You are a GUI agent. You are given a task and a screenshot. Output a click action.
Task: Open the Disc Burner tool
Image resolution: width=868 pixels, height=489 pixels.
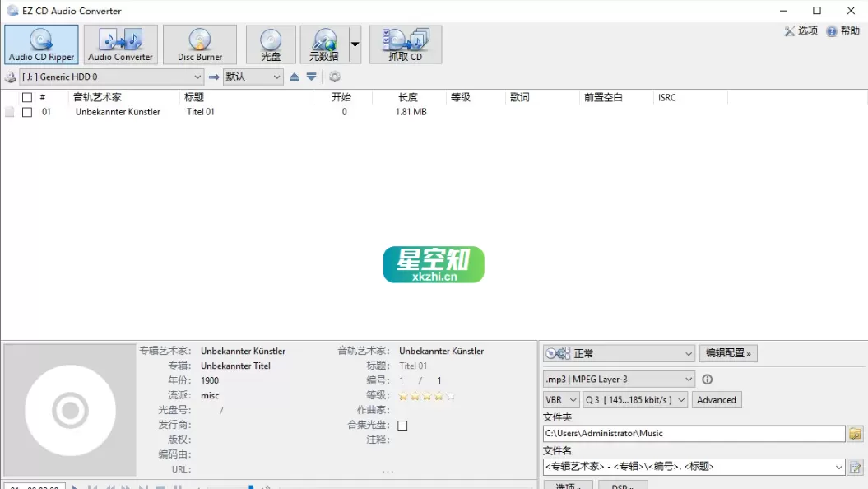click(x=199, y=44)
